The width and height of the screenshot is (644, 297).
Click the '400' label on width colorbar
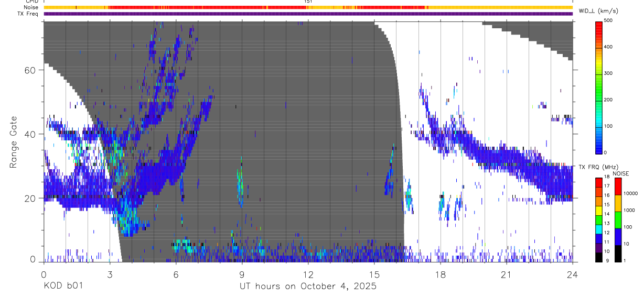[x=609, y=47]
